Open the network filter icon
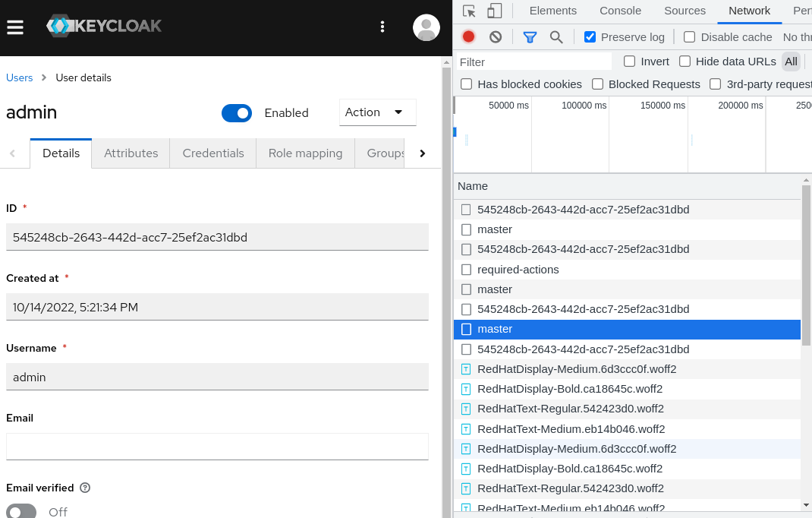Viewport: 812px width, 518px height. click(530, 36)
